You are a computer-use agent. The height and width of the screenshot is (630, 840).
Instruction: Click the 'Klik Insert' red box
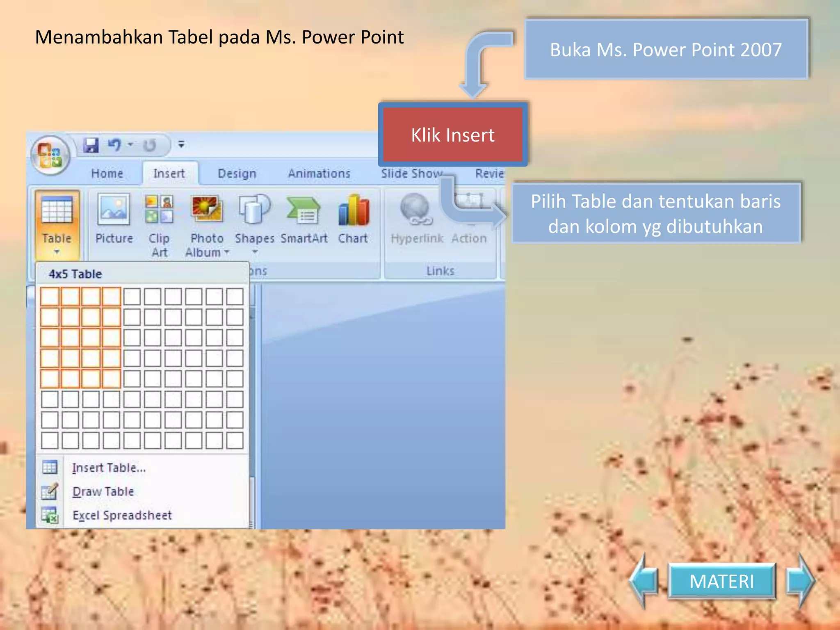453,135
